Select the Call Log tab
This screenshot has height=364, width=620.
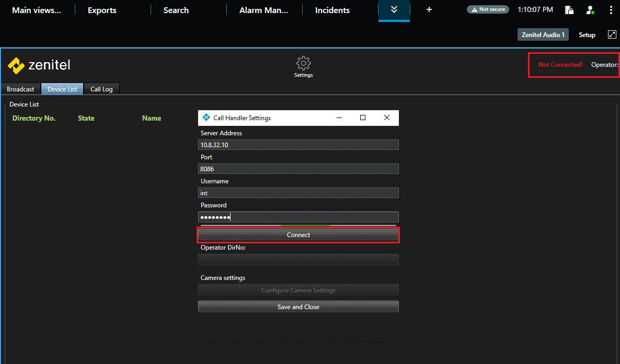[101, 89]
